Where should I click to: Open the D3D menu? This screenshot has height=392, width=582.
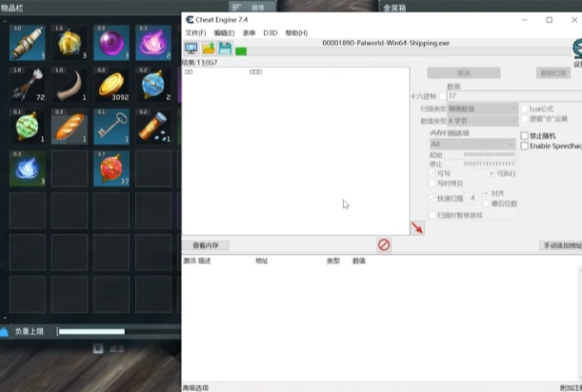pos(271,33)
